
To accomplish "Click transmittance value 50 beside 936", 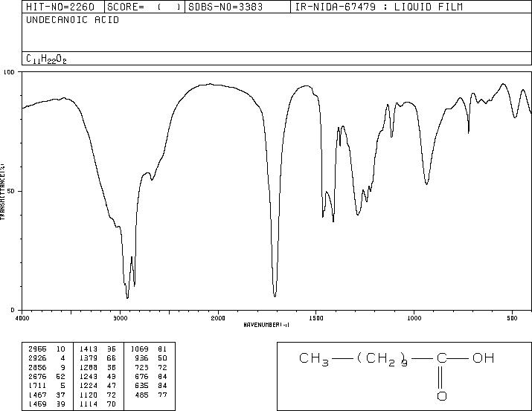I will [162, 358].
